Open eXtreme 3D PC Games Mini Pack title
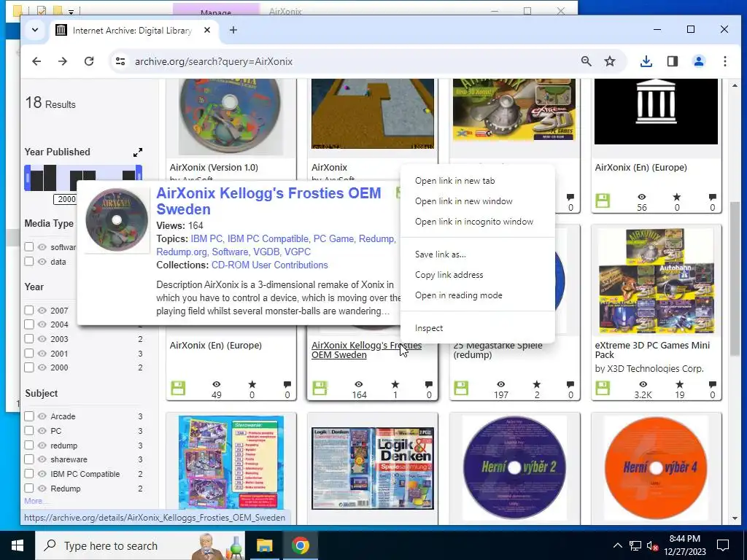The image size is (747, 560). (x=652, y=350)
